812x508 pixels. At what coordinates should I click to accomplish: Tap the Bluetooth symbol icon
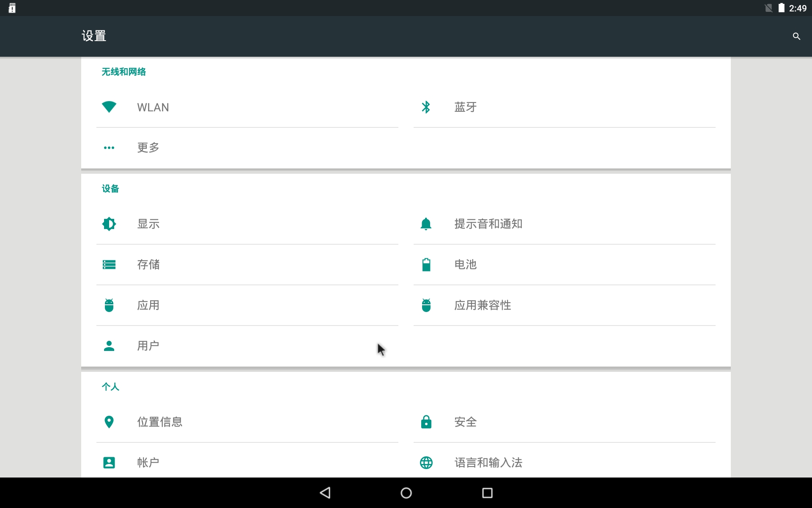426,107
